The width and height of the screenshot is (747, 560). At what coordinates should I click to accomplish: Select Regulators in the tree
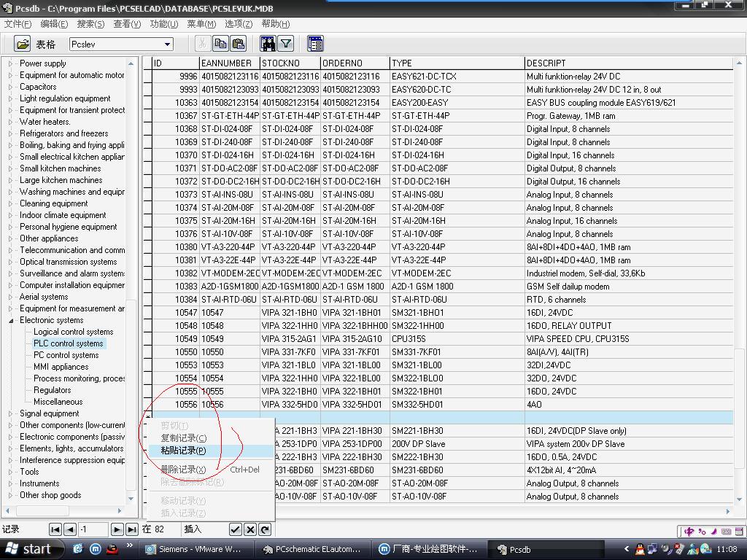(52, 390)
